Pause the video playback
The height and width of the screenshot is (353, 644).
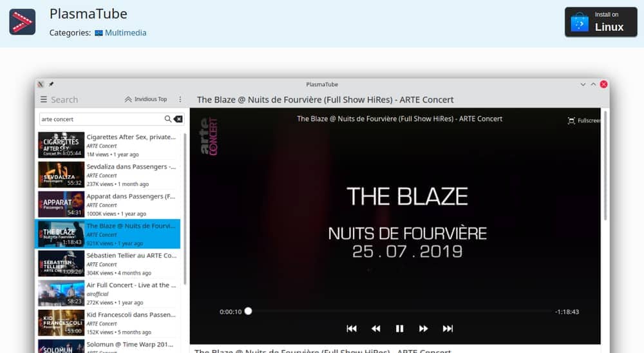(399, 329)
